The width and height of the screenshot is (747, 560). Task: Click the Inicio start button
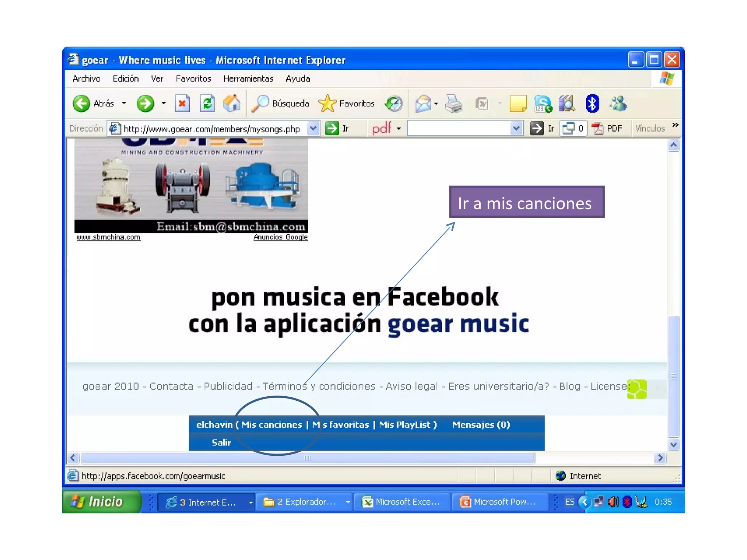click(101, 502)
